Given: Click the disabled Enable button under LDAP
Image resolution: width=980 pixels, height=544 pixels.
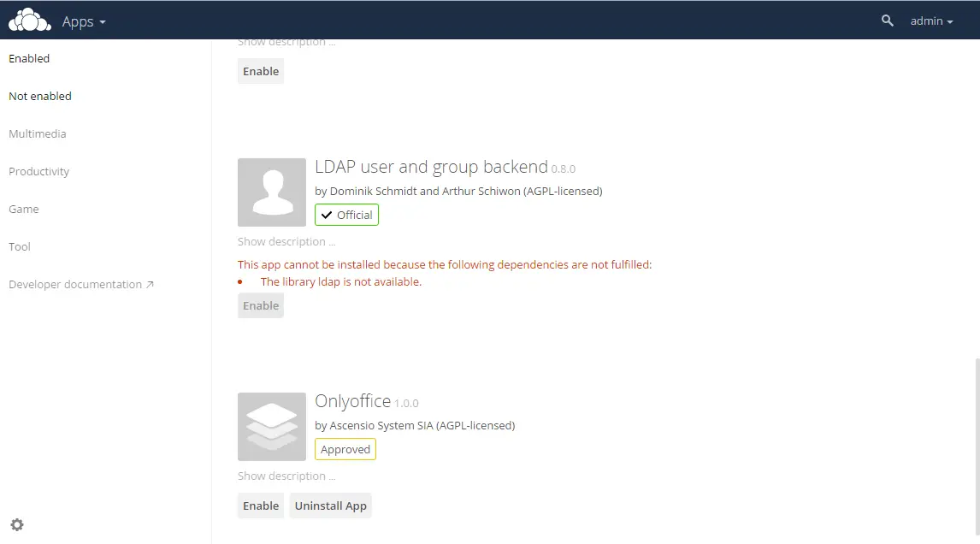Looking at the screenshot, I should [261, 305].
